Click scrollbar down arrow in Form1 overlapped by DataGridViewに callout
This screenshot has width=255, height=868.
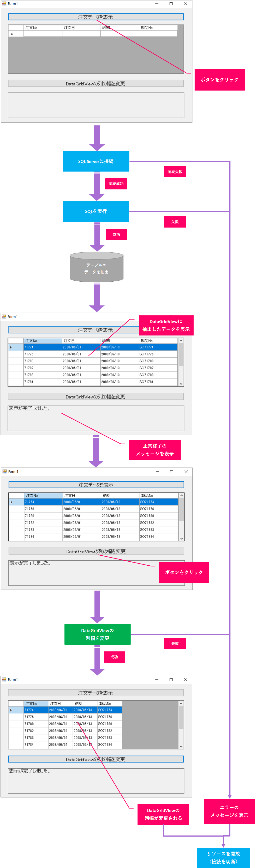(x=181, y=383)
